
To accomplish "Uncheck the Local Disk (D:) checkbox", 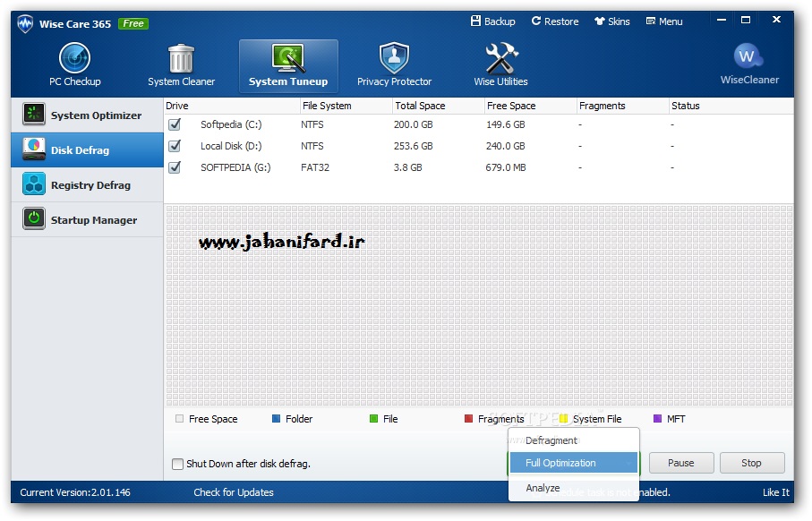I will click(175, 146).
